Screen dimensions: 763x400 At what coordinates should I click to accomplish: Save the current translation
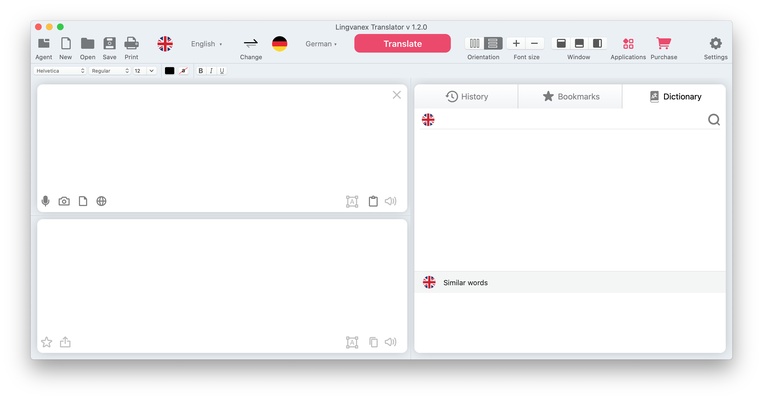pyautogui.click(x=109, y=43)
